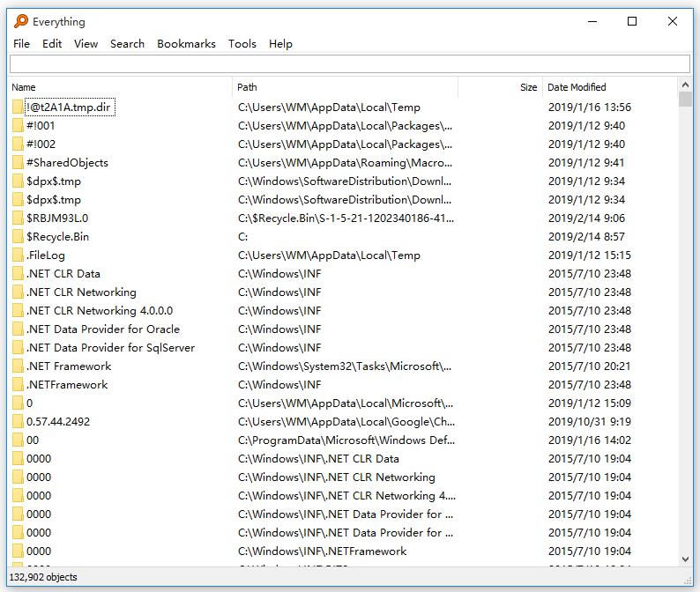Select the $Recycle.Bin folder name
This screenshot has height=592, width=700.
[x=57, y=237]
